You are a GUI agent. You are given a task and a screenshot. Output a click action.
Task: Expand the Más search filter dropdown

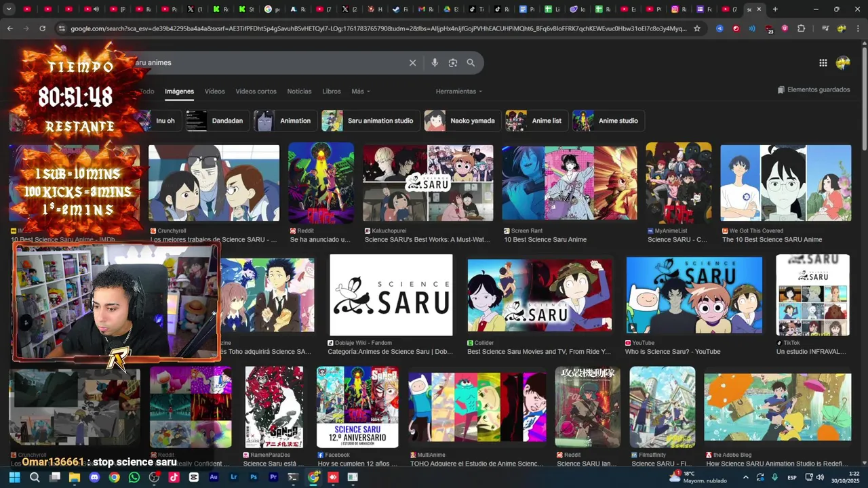point(361,91)
